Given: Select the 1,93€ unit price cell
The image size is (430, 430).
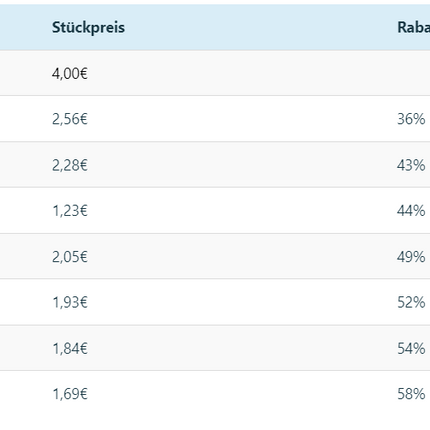Looking at the screenshot, I should pyautogui.click(x=70, y=302).
